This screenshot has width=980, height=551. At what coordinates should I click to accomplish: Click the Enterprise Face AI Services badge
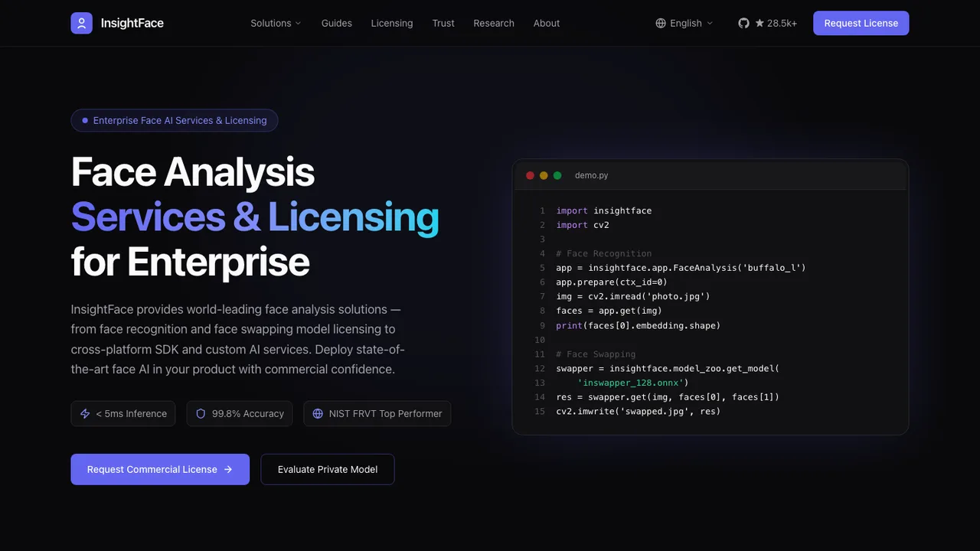coord(175,120)
